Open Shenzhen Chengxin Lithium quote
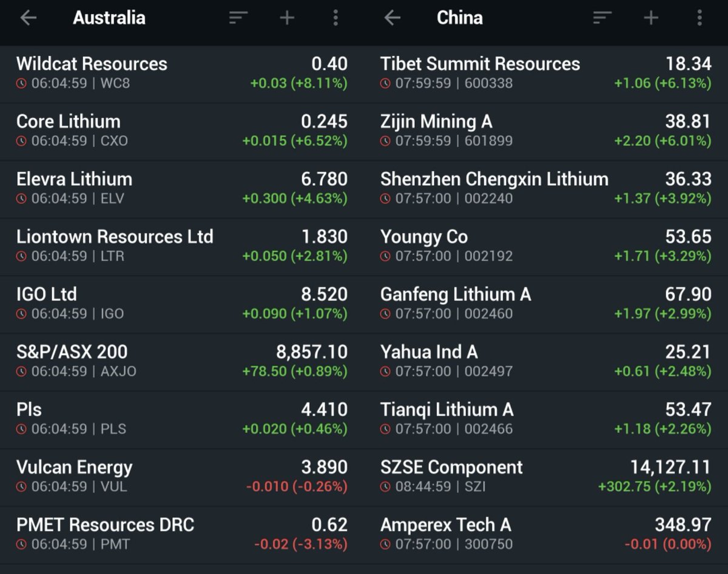The width and height of the screenshot is (728, 574). point(546,189)
